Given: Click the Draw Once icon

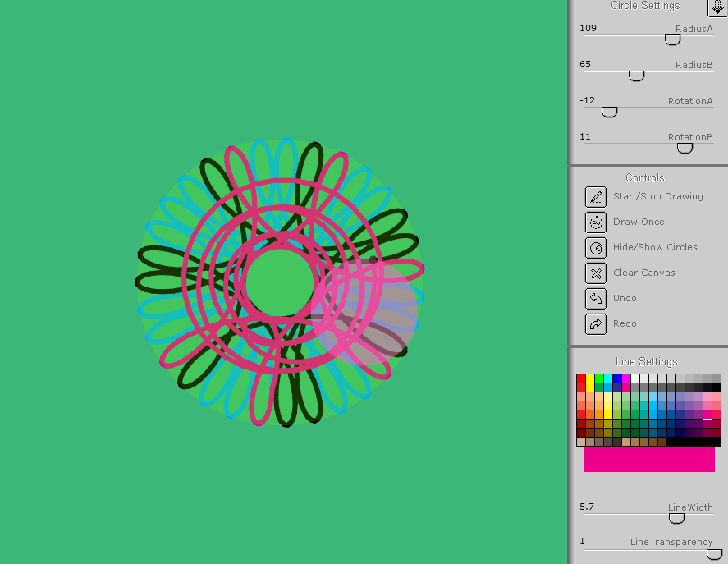Looking at the screenshot, I should [596, 222].
